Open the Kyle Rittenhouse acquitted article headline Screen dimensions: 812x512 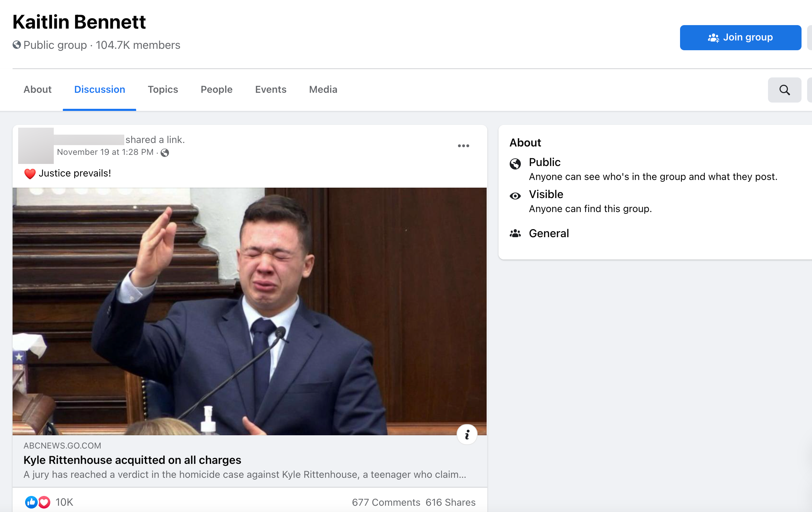pyautogui.click(x=132, y=460)
